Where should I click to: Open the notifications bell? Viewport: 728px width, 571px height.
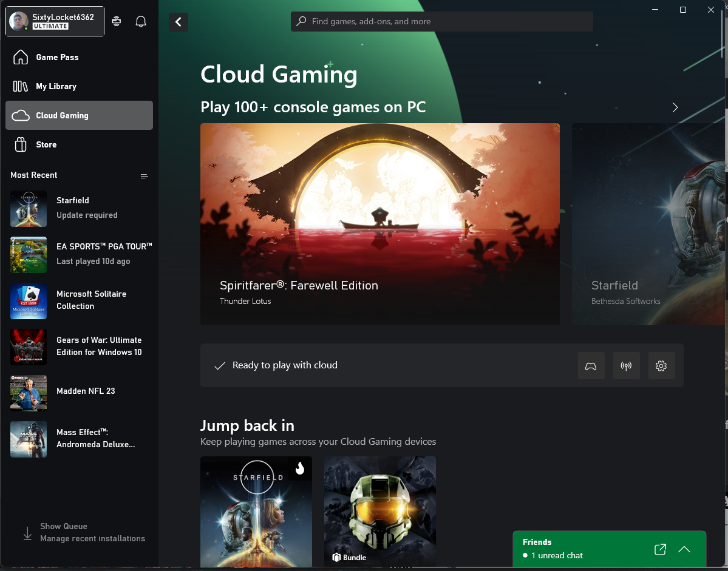pos(141,22)
